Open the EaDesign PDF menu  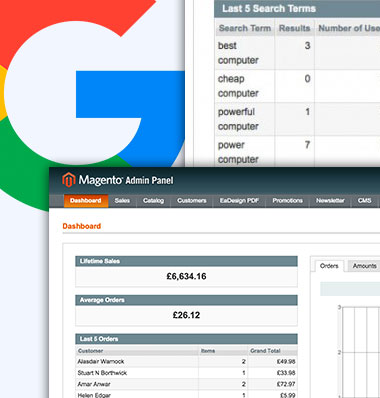click(239, 201)
